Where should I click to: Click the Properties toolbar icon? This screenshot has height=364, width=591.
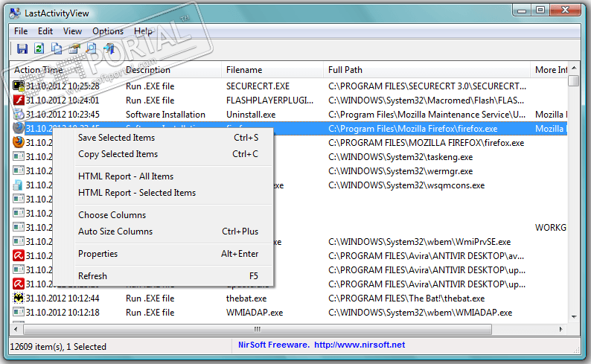(74, 48)
